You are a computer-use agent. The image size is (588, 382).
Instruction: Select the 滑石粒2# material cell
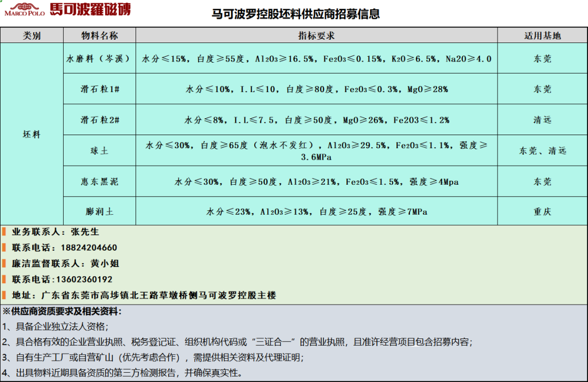[x=100, y=120]
